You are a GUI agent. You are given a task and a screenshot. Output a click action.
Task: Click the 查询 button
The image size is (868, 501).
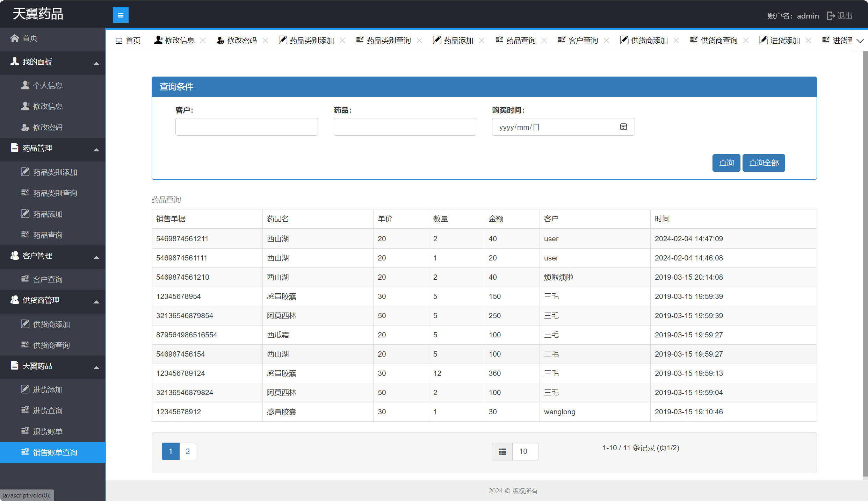tap(726, 163)
